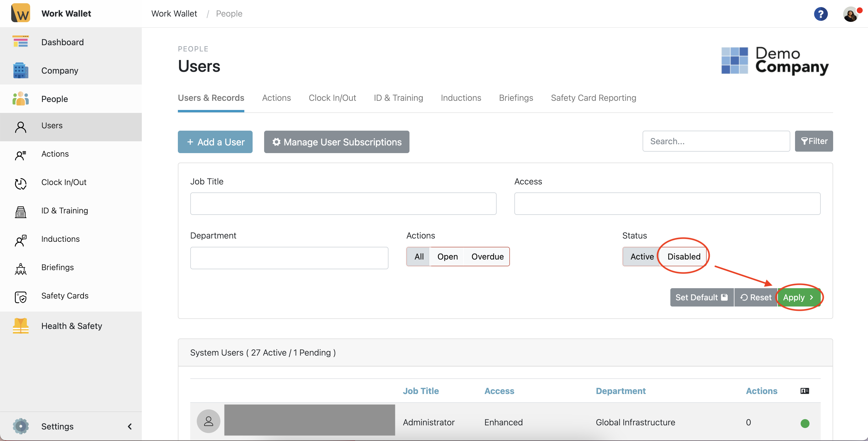
Task: Click the Actions person-list icon in sidebar
Action: coord(21,155)
